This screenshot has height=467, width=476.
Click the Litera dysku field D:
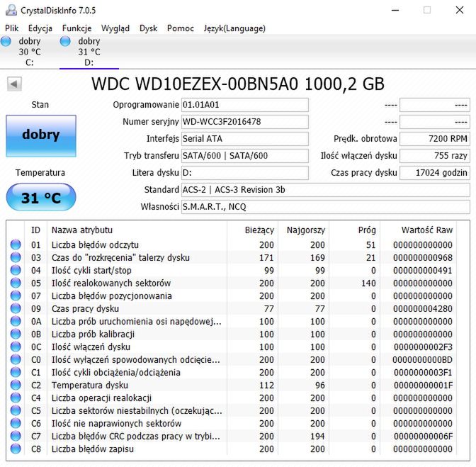click(245, 173)
